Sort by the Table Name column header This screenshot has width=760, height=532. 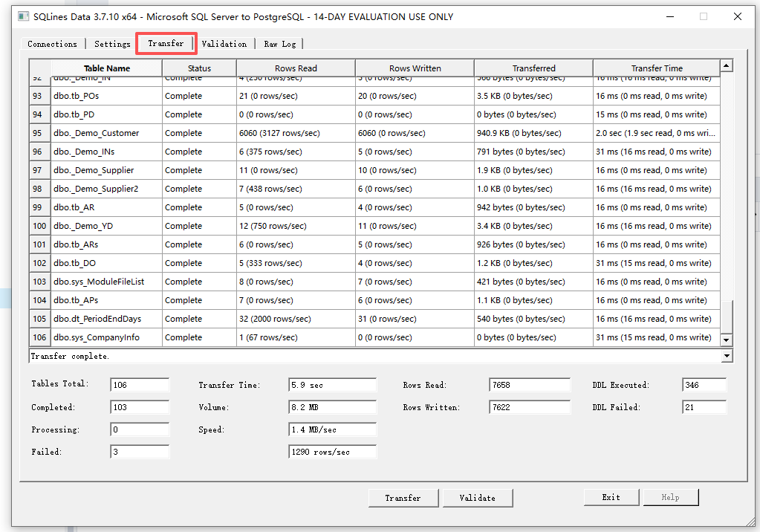[106, 68]
